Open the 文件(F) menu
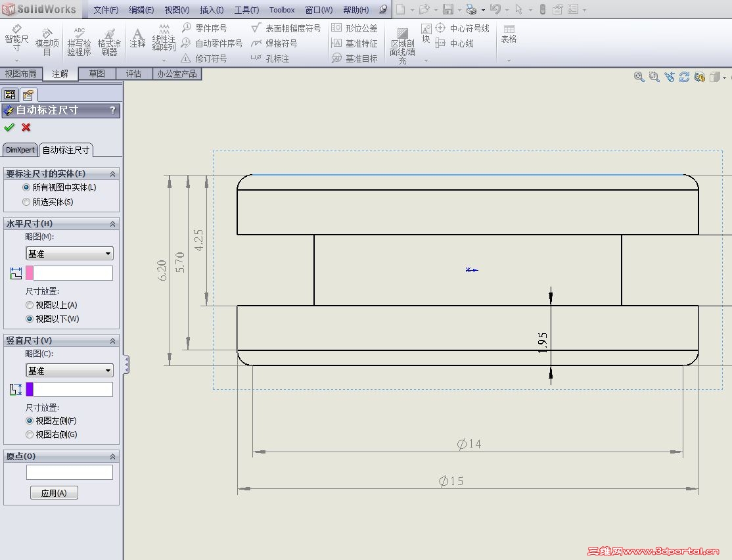The image size is (732, 560). point(106,10)
